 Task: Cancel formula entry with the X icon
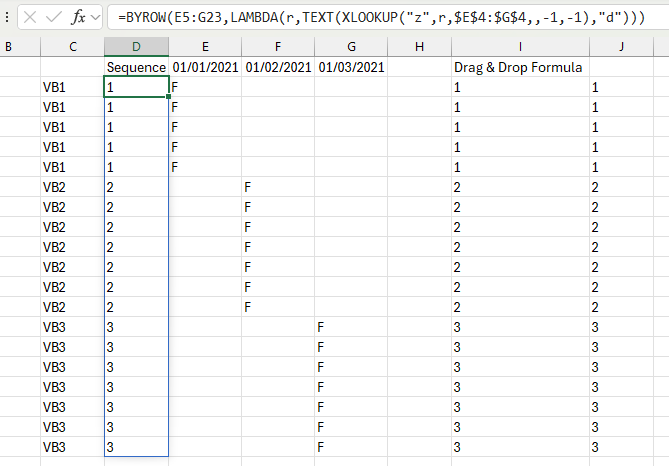click(x=30, y=17)
